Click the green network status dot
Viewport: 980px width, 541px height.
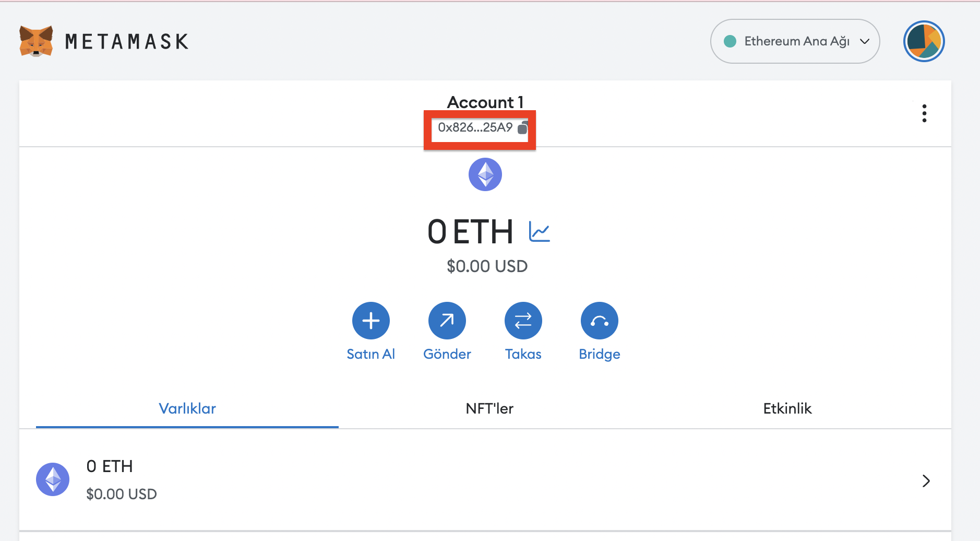(x=730, y=41)
